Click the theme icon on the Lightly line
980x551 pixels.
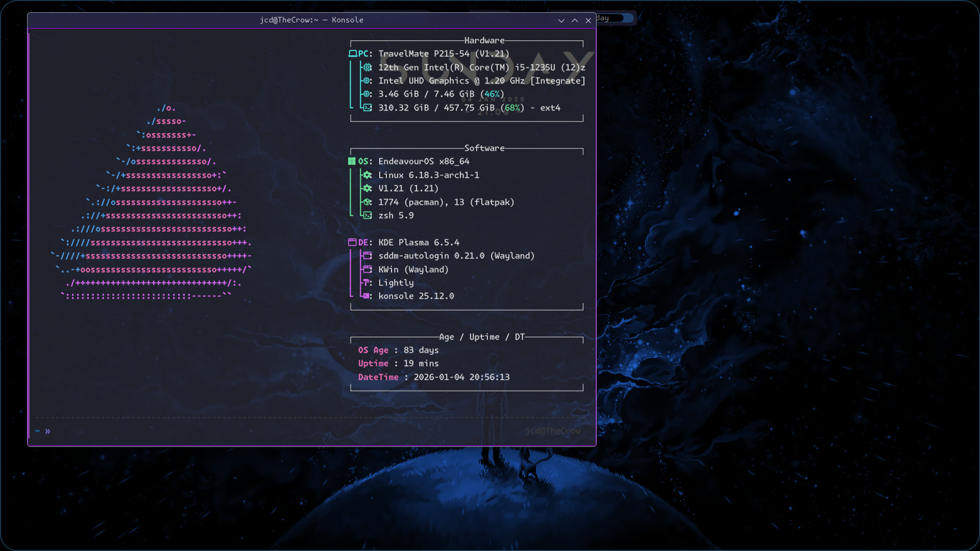pyautogui.click(x=366, y=283)
